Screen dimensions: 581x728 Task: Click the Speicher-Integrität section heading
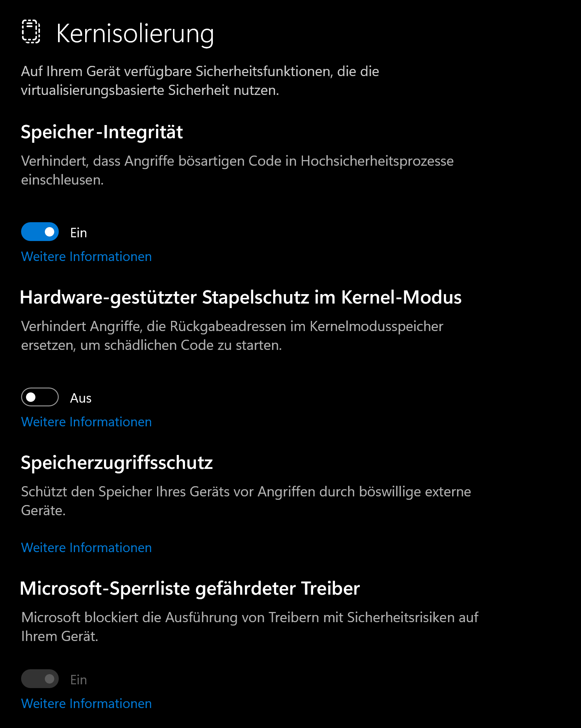coord(102,132)
